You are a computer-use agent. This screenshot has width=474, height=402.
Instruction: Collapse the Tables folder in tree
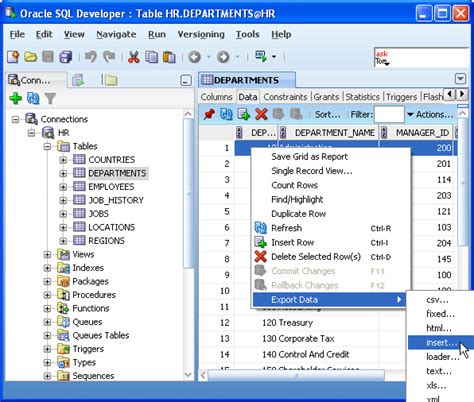(x=47, y=146)
